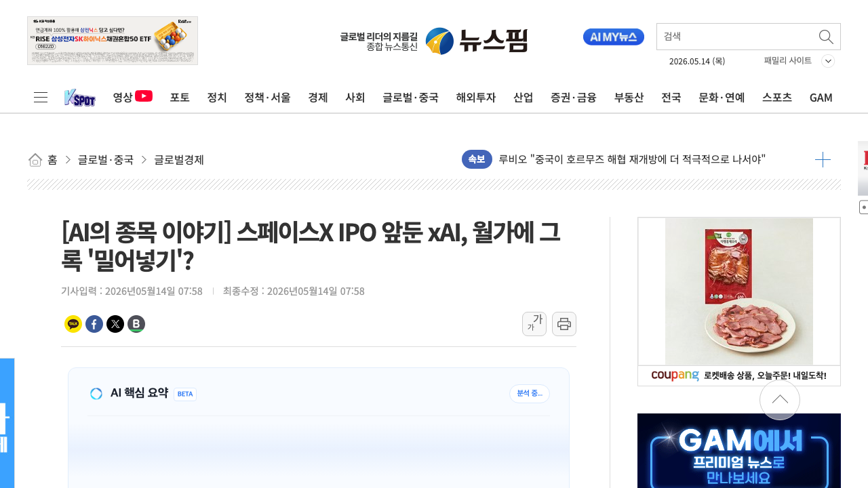868x488 pixels.
Task: Open the 정치 menu
Action: (217, 98)
